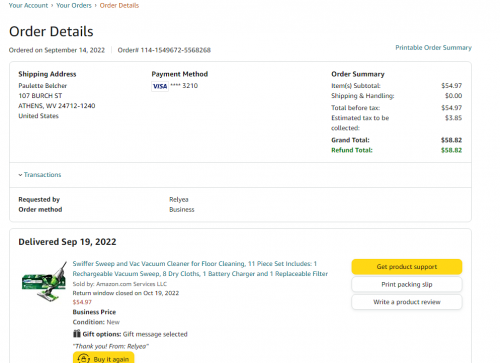Click Order method value Business
The width and height of the screenshot is (500, 363).
point(182,209)
